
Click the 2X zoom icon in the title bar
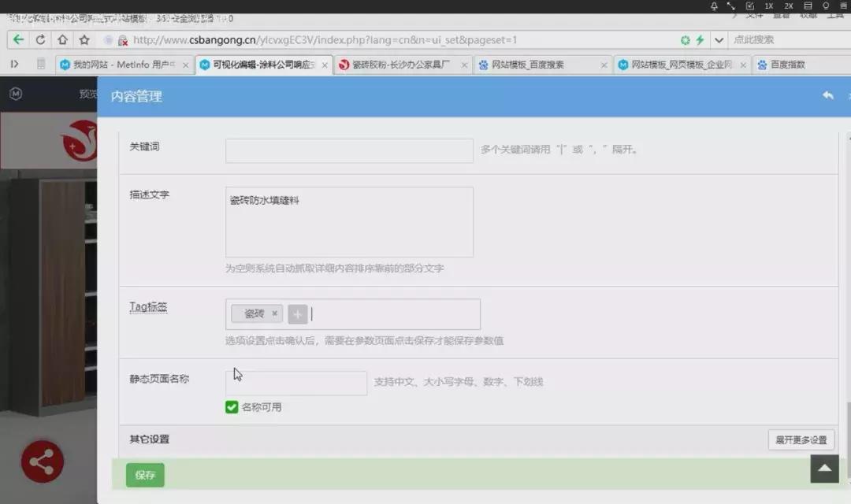click(788, 6)
